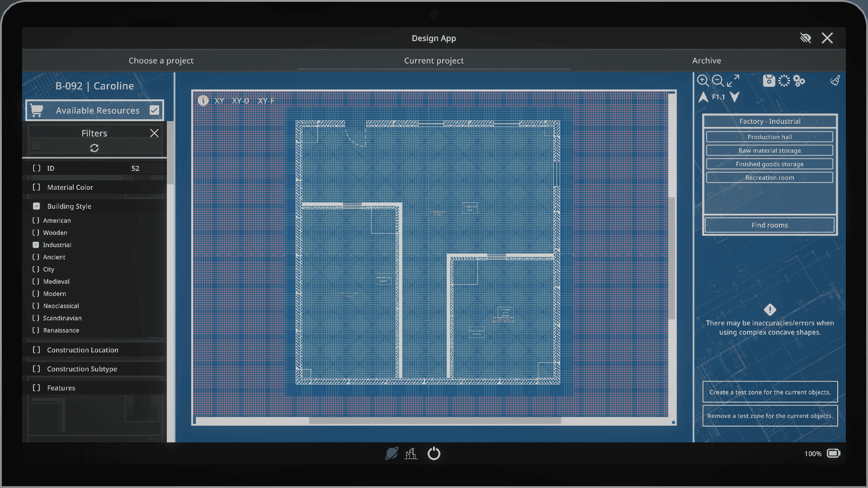This screenshot has height=488, width=868.
Task: Click the zoom out magnifier icon
Action: 718,81
